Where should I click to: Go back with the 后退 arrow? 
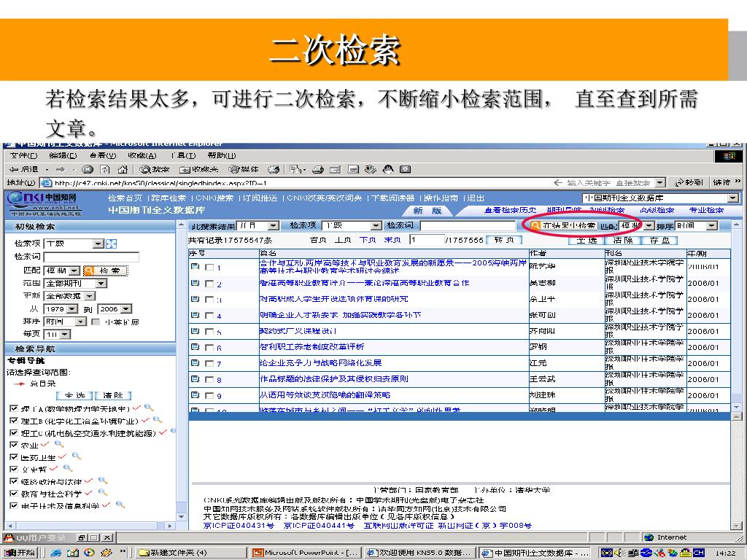click(23, 169)
